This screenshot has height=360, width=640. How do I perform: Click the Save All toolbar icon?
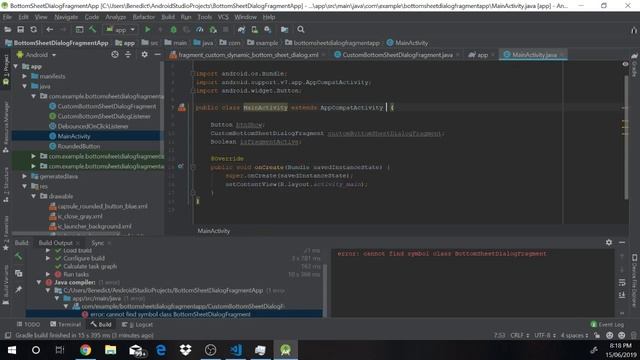click(20, 29)
